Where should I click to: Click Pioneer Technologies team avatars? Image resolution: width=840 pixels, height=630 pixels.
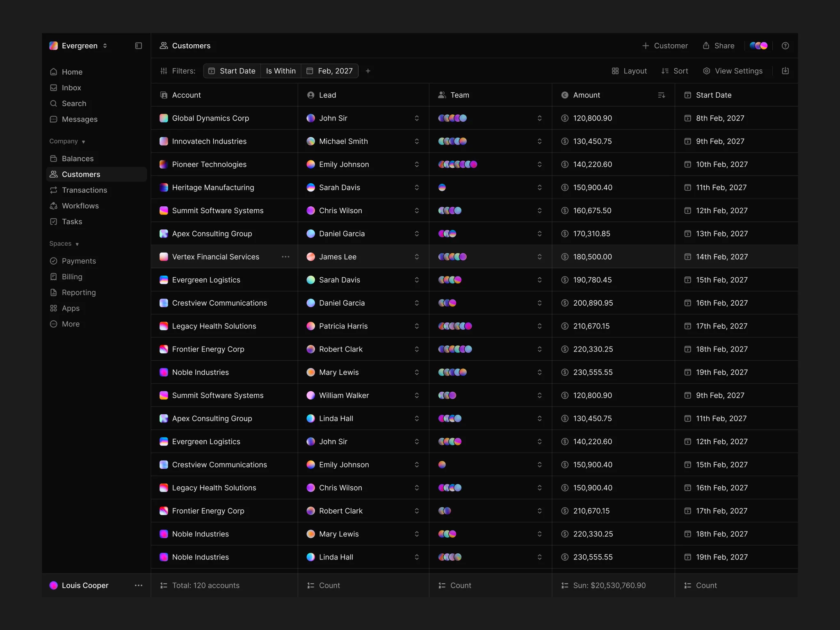click(x=457, y=164)
